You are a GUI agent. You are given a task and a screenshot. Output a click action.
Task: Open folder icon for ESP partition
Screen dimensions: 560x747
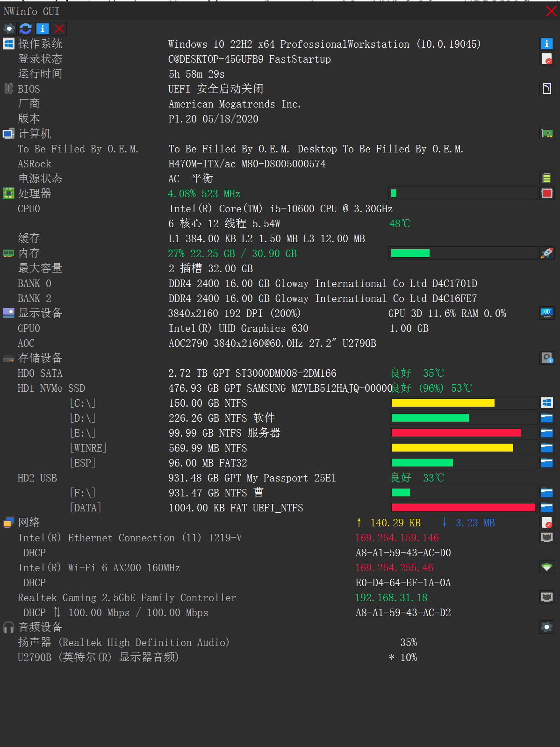(547, 463)
